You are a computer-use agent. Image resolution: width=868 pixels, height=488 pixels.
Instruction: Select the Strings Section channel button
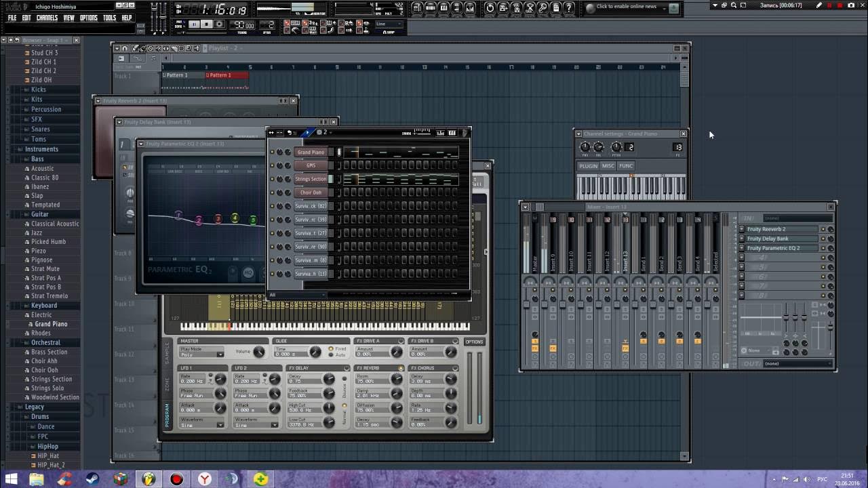(x=311, y=179)
